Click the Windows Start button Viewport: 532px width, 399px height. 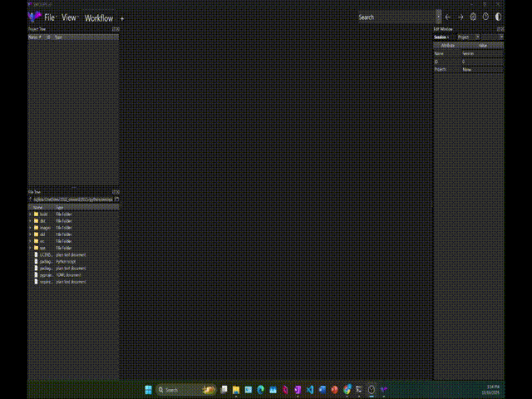pyautogui.click(x=149, y=389)
